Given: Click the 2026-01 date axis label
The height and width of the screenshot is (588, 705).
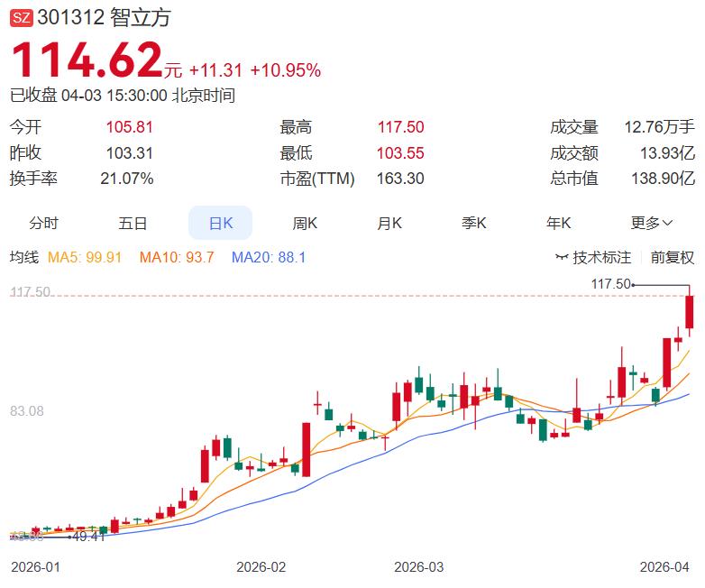Looking at the screenshot, I should tap(35, 567).
